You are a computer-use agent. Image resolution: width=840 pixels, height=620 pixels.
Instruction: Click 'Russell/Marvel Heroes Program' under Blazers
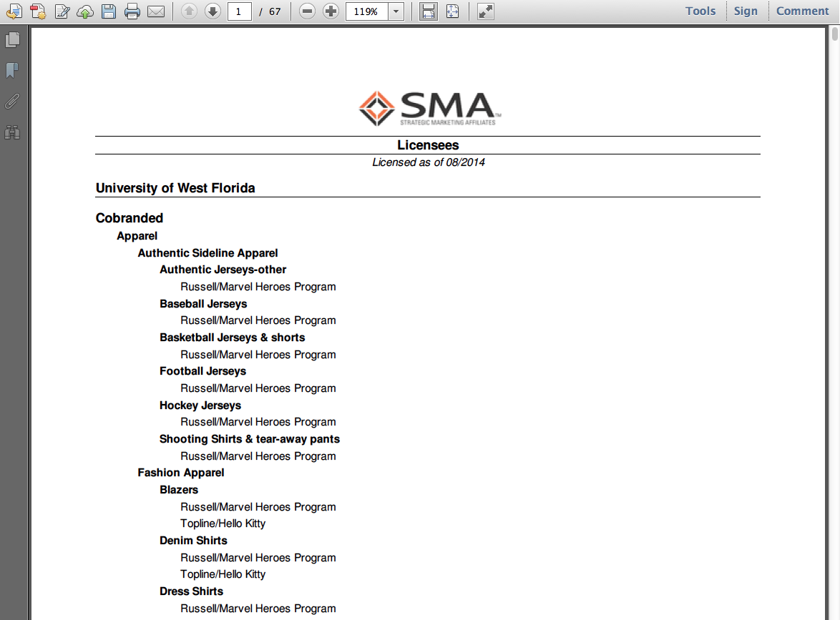point(258,507)
